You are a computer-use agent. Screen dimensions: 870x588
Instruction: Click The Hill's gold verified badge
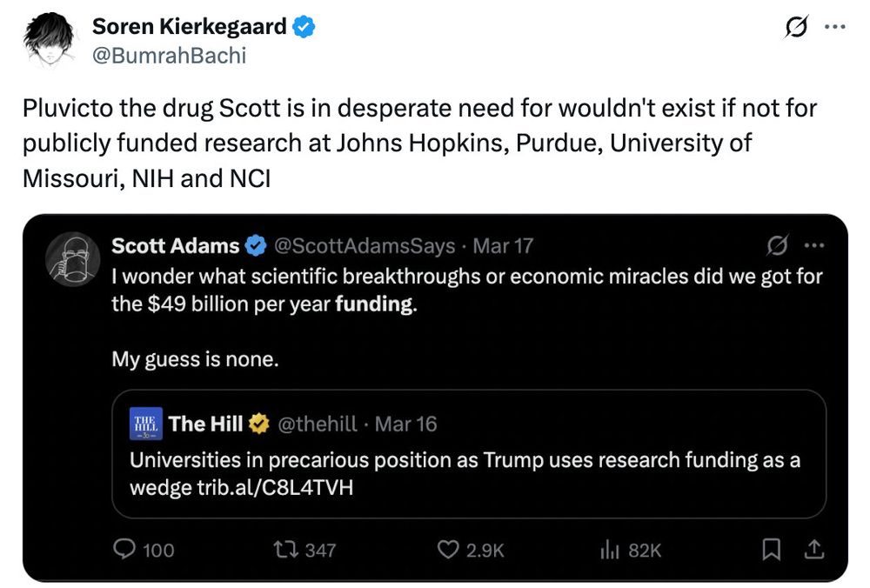pyautogui.click(x=258, y=424)
